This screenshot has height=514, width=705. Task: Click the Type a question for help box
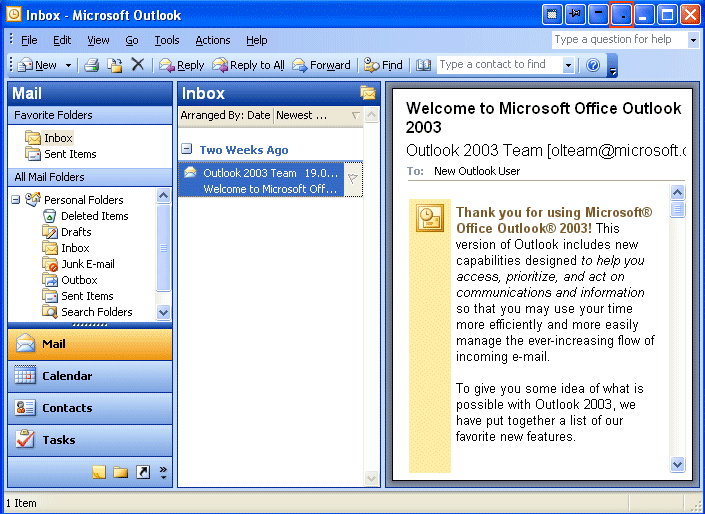[620, 40]
